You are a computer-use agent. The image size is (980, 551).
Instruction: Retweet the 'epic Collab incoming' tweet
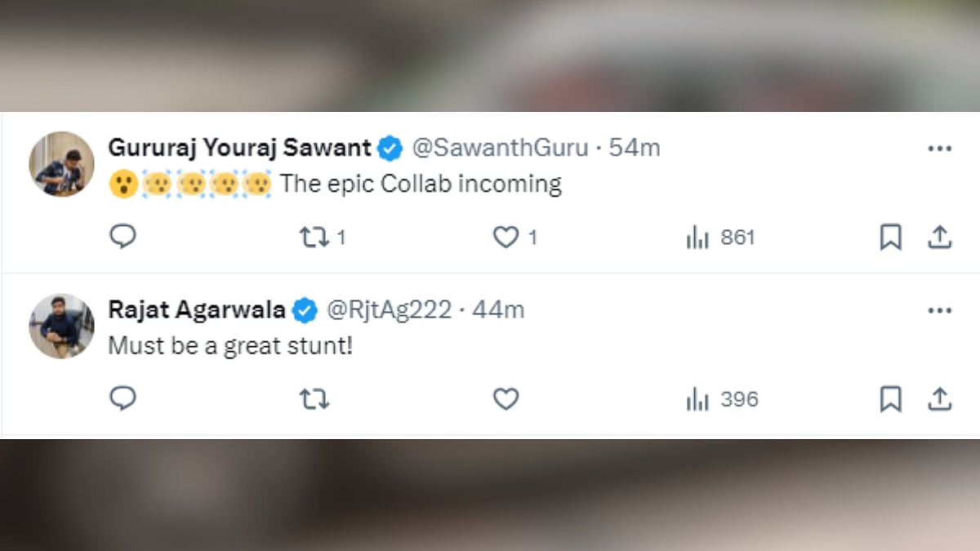click(314, 238)
